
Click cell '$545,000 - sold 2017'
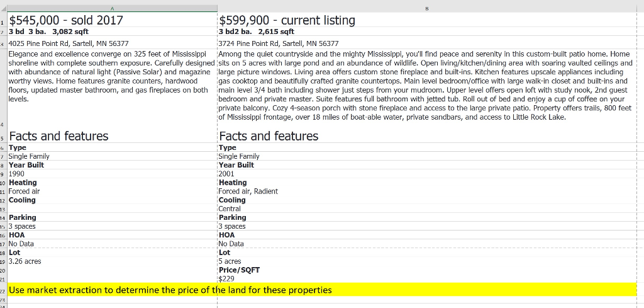112,20
